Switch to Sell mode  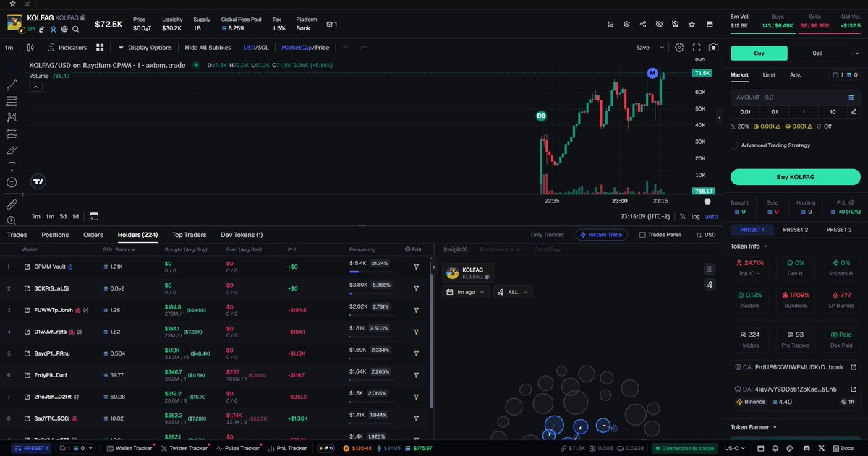pyautogui.click(x=817, y=53)
